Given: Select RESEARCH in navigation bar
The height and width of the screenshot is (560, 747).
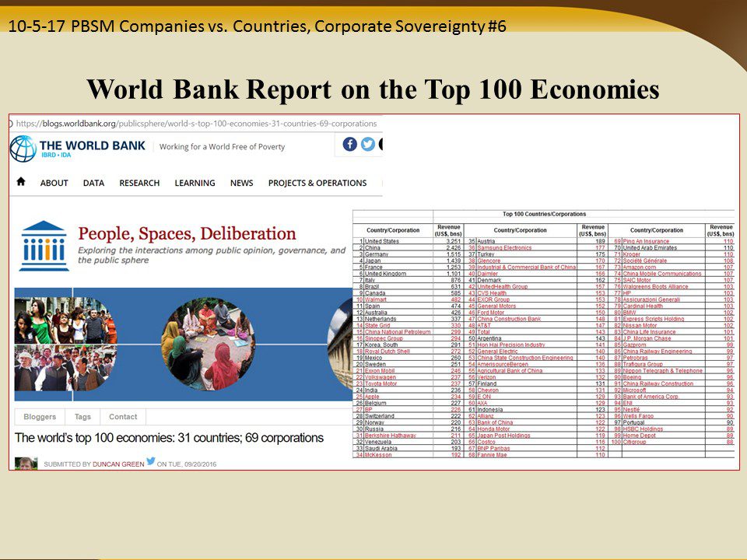Looking at the screenshot, I should (139, 183).
